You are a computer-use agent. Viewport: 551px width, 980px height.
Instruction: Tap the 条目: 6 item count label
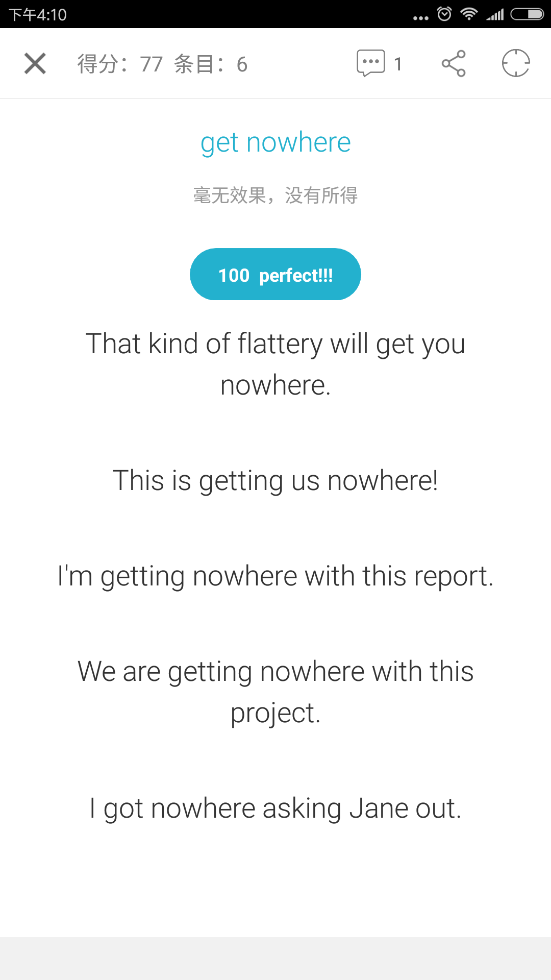pyautogui.click(x=210, y=64)
